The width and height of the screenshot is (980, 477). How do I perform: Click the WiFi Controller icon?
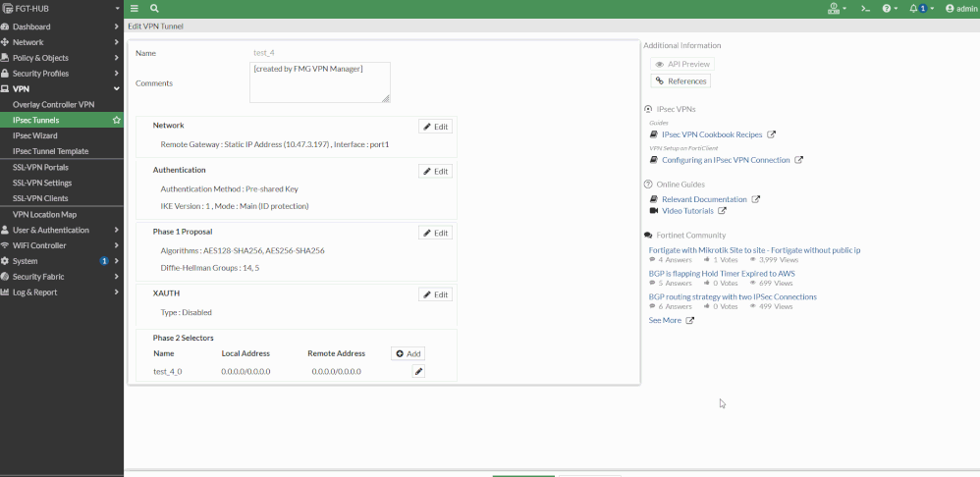pyautogui.click(x=5, y=245)
